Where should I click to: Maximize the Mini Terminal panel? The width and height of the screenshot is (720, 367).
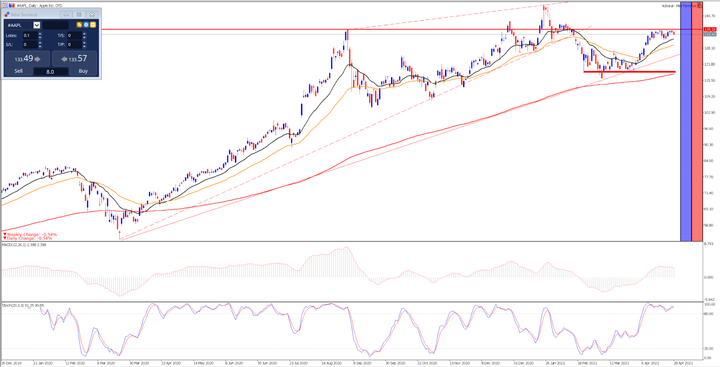tap(79, 15)
